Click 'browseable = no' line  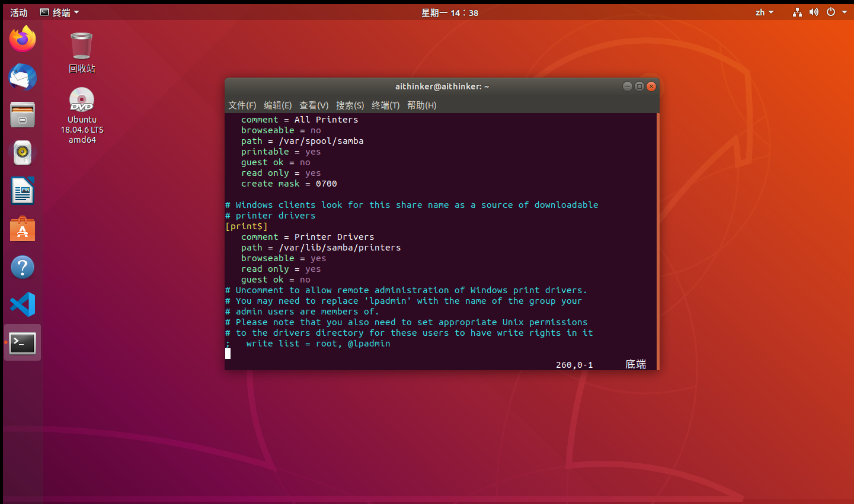point(281,130)
